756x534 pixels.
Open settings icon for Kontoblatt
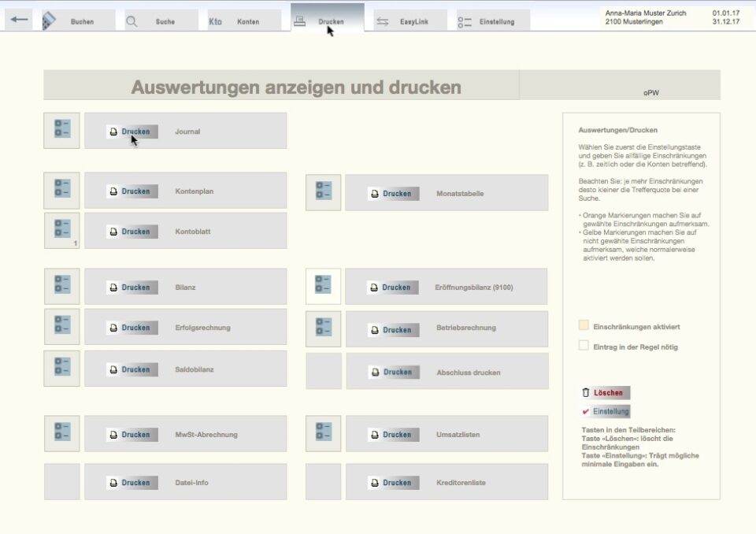(61, 231)
